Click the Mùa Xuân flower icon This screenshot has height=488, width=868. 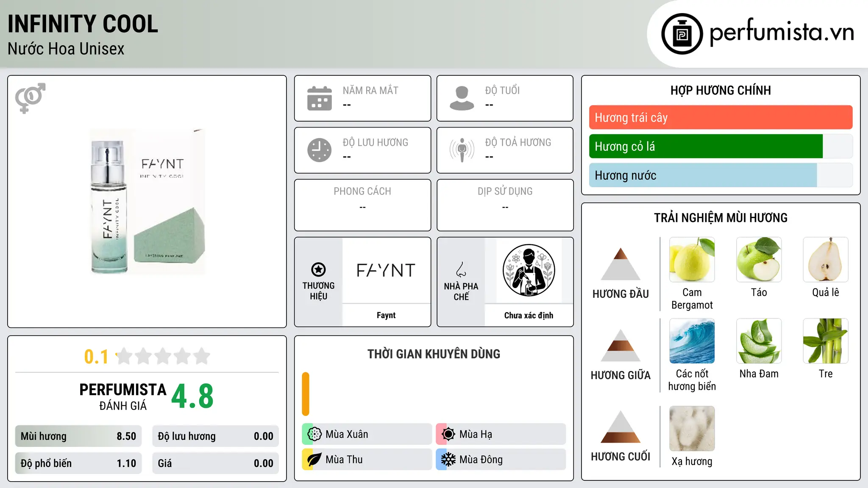[314, 434]
